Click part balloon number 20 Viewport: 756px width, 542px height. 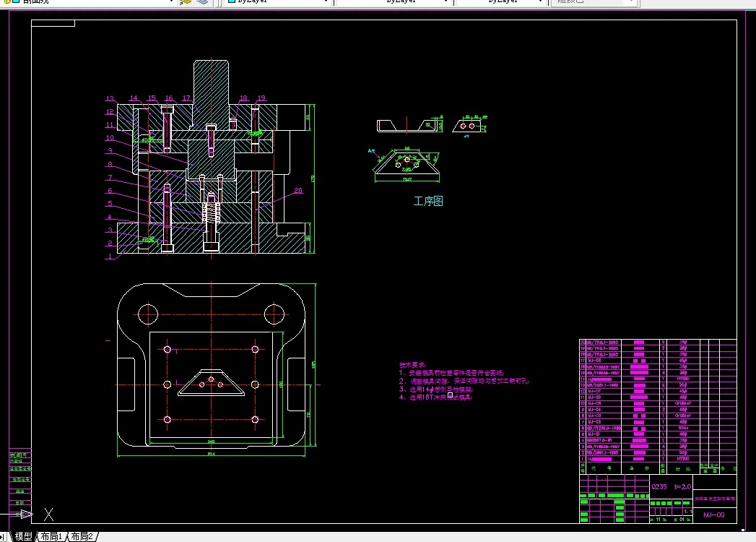[298, 191]
